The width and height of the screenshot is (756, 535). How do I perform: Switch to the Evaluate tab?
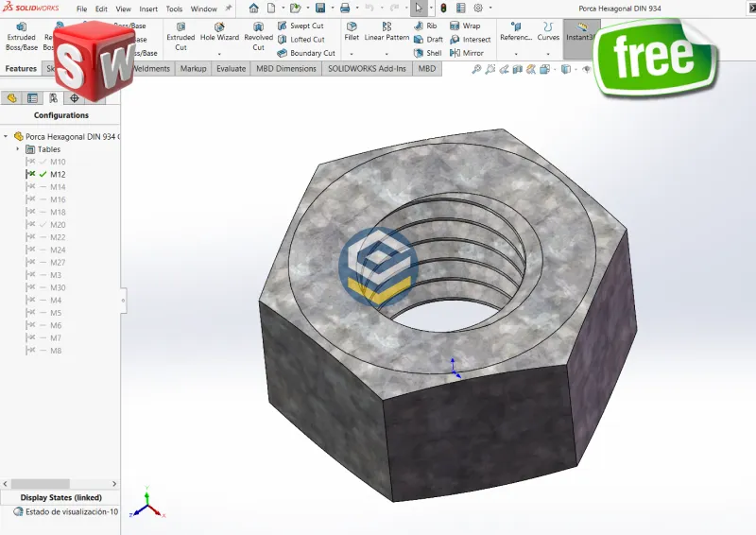pos(231,69)
